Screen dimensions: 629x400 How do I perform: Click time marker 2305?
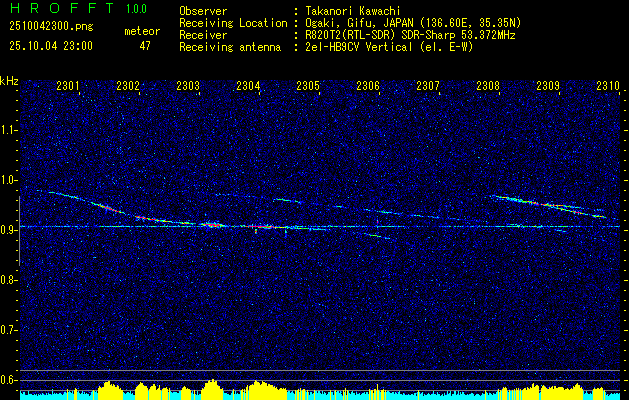click(x=308, y=85)
